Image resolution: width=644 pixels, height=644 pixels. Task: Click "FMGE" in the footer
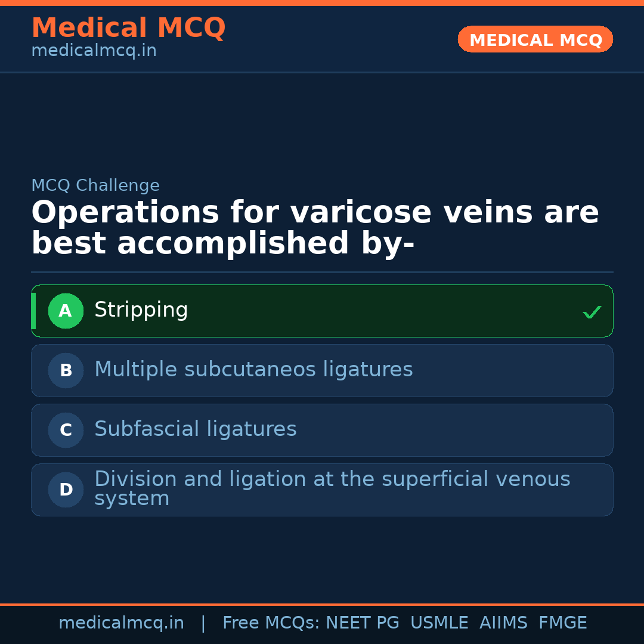562,623
